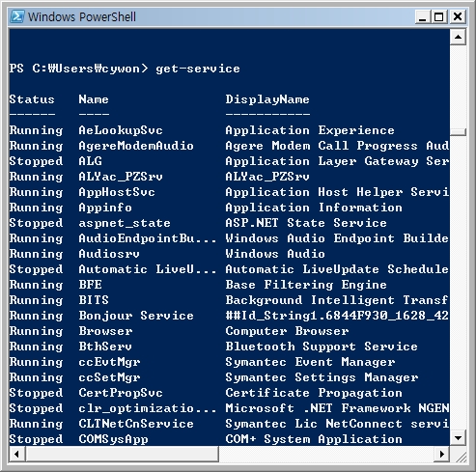476x472 pixels.
Task: Click horizontal scrollbar track right of thumb
Action: 326,454
